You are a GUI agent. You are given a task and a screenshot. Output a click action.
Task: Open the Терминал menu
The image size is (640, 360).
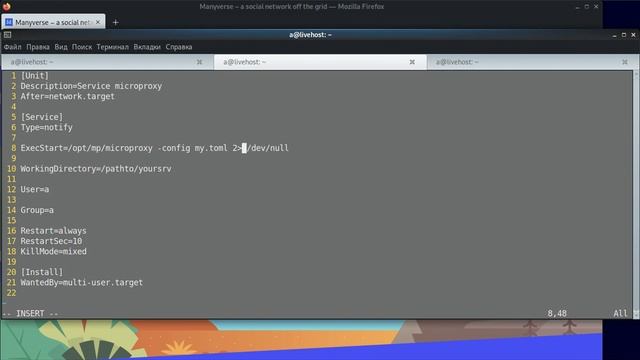pos(112,47)
